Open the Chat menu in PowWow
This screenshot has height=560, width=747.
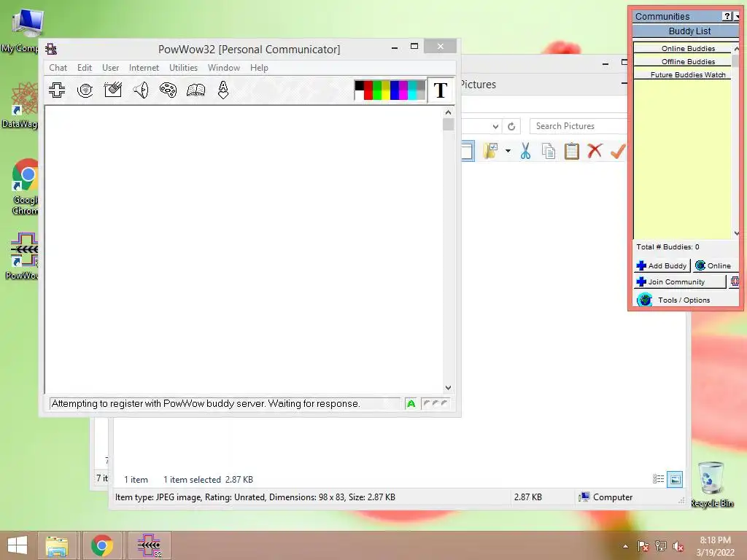(58, 68)
